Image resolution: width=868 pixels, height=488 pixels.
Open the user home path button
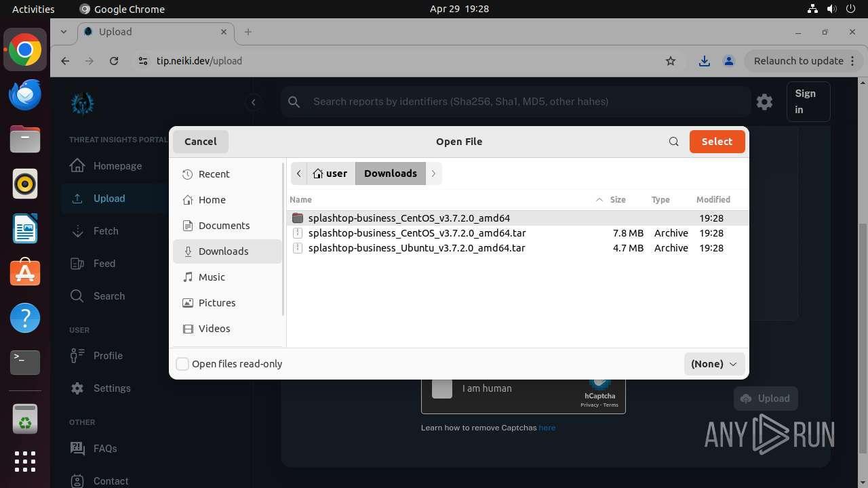[x=331, y=174]
